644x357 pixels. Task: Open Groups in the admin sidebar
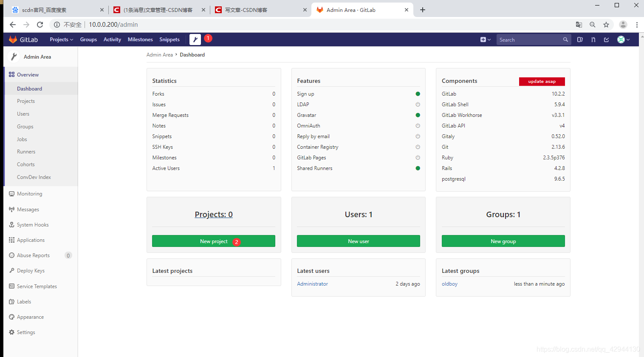coord(25,127)
